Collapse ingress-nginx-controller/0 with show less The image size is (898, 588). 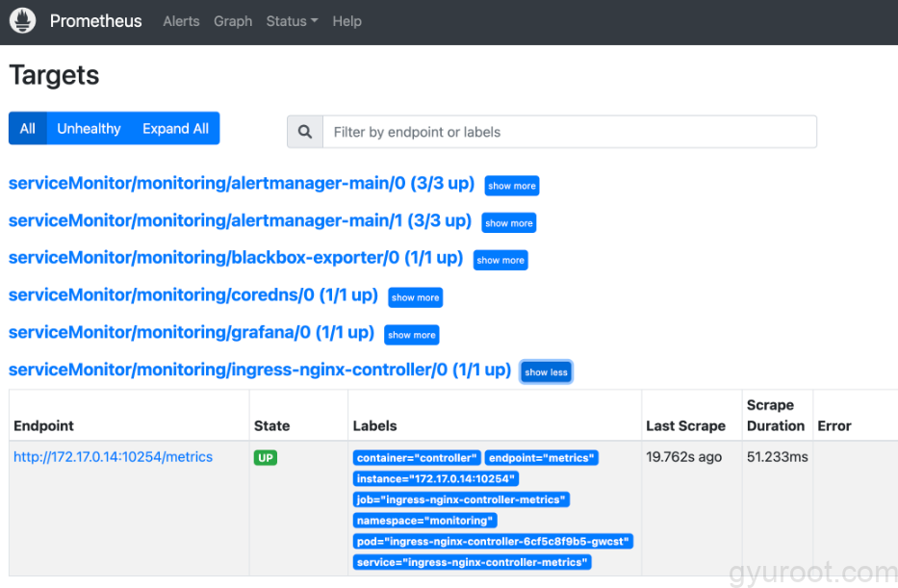(546, 372)
